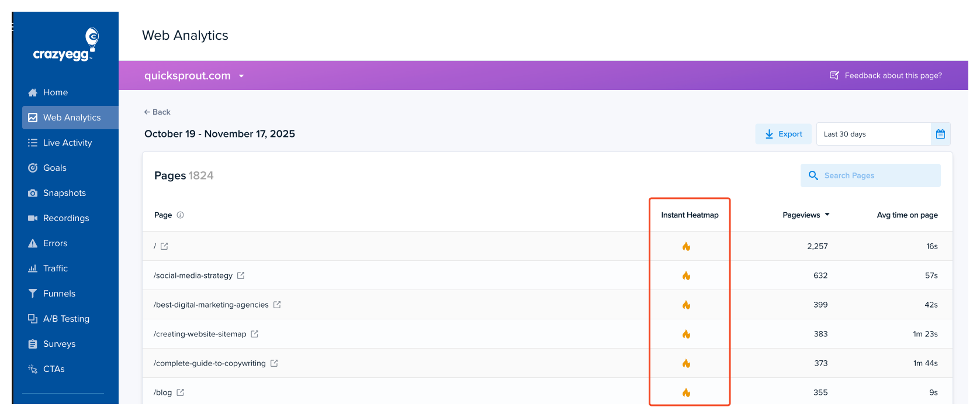
Task: Open Snapshots from the sidebar
Action: click(x=64, y=193)
